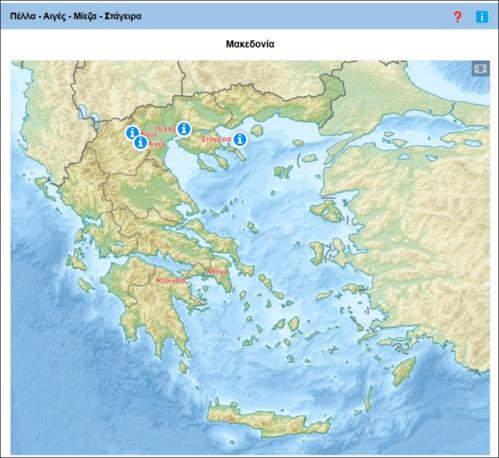The image size is (499, 458).
Task: Open info marker next to Αιγές
Action: click(141, 142)
